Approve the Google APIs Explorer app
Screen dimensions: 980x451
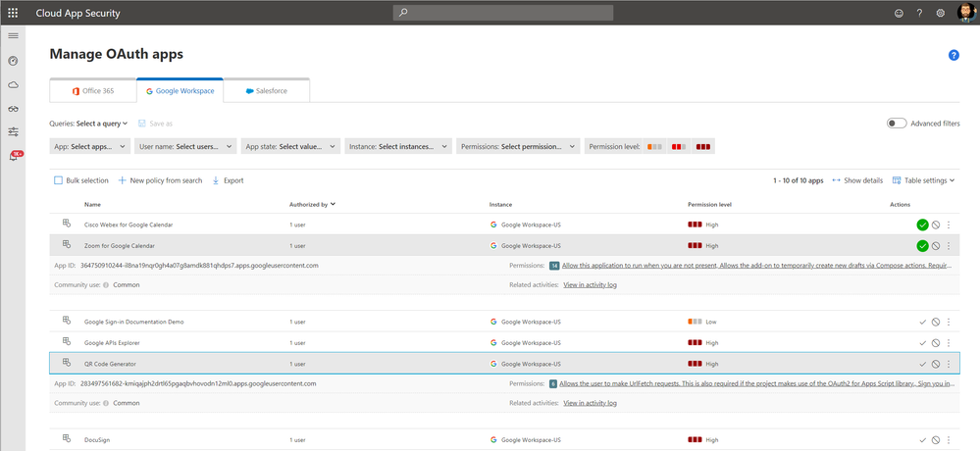(x=922, y=343)
